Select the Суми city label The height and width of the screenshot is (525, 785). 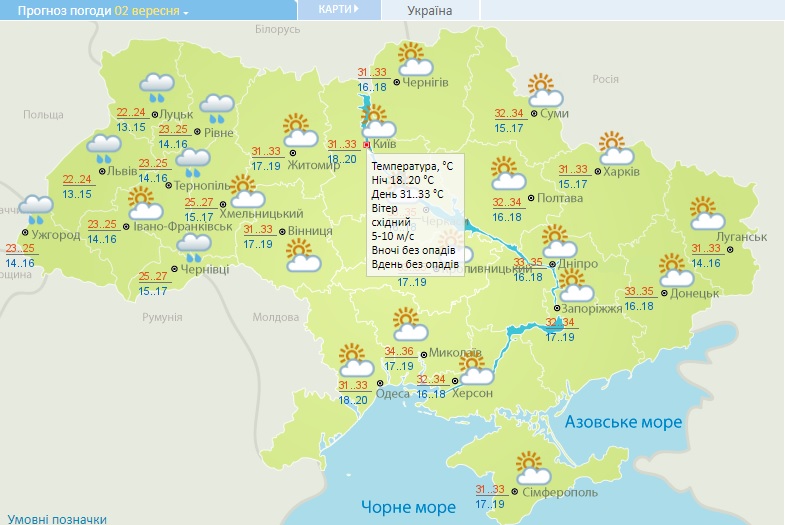click(x=555, y=114)
